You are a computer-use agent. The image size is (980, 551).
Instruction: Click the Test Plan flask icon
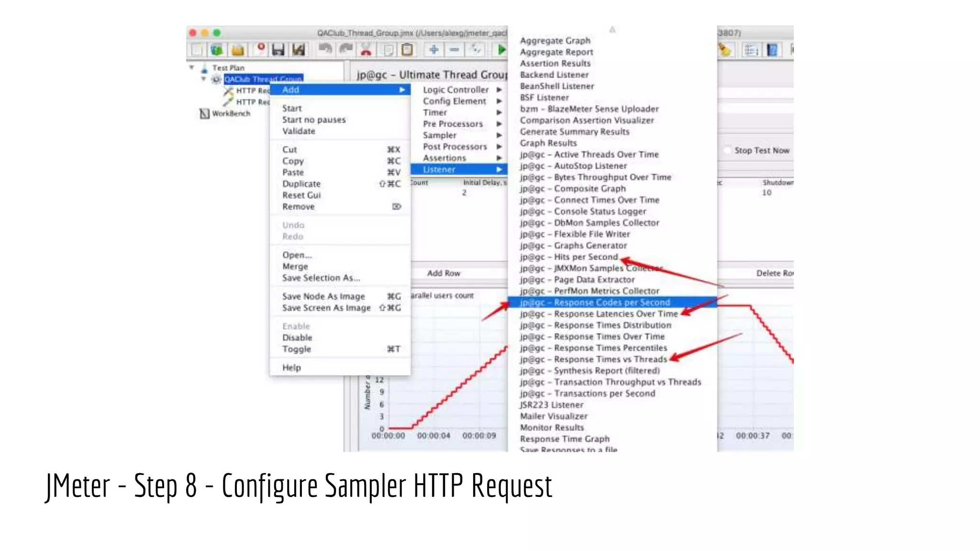[204, 68]
